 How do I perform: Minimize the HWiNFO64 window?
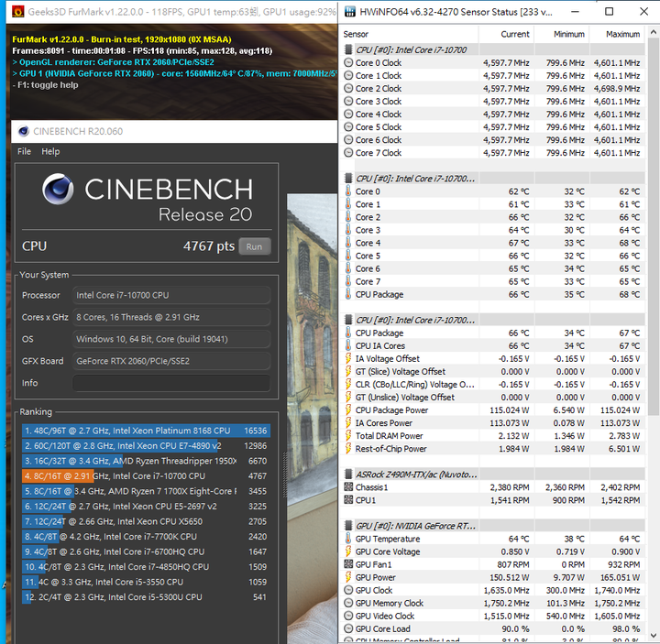click(x=575, y=12)
